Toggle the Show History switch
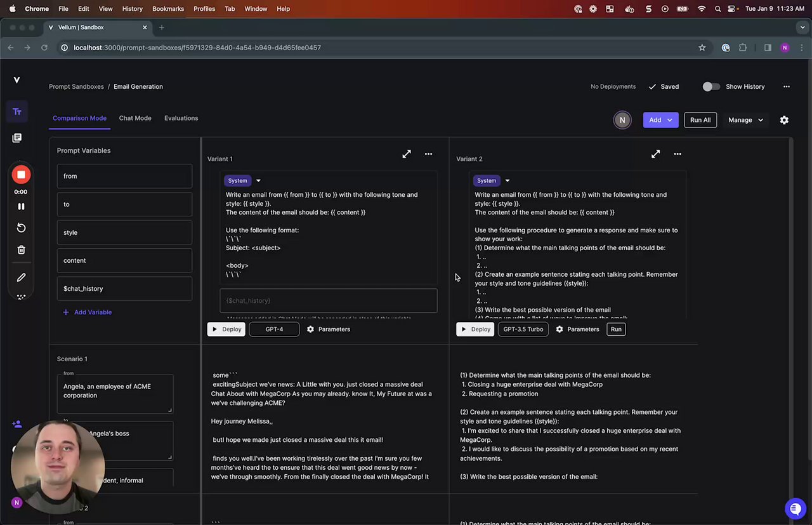This screenshot has width=812, height=525. 711,86
